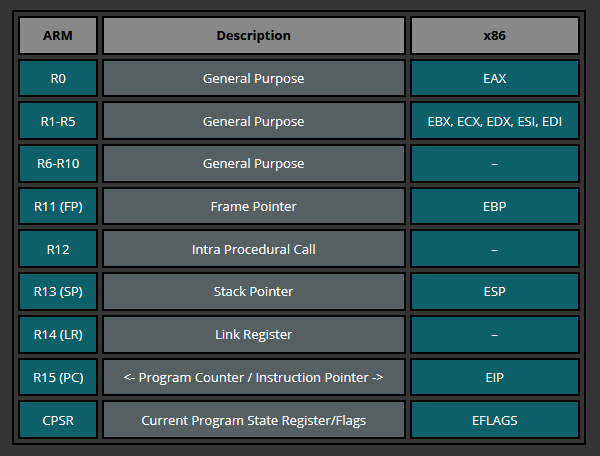
Task: Select the Frame Pointer description cell
Action: pyautogui.click(x=253, y=206)
